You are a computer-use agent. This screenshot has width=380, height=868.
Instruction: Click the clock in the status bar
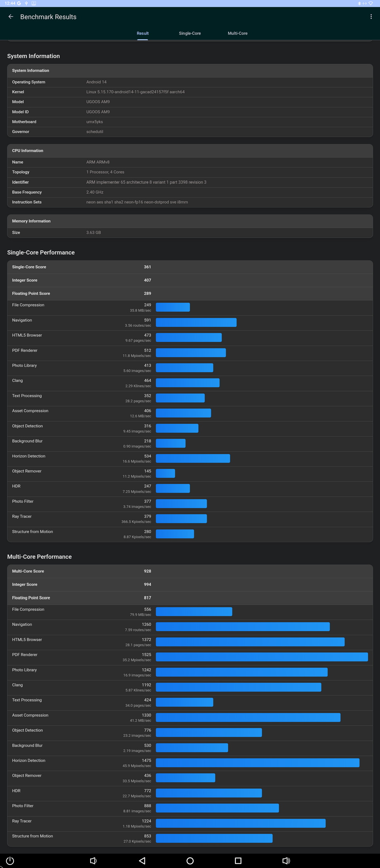coord(10,3)
